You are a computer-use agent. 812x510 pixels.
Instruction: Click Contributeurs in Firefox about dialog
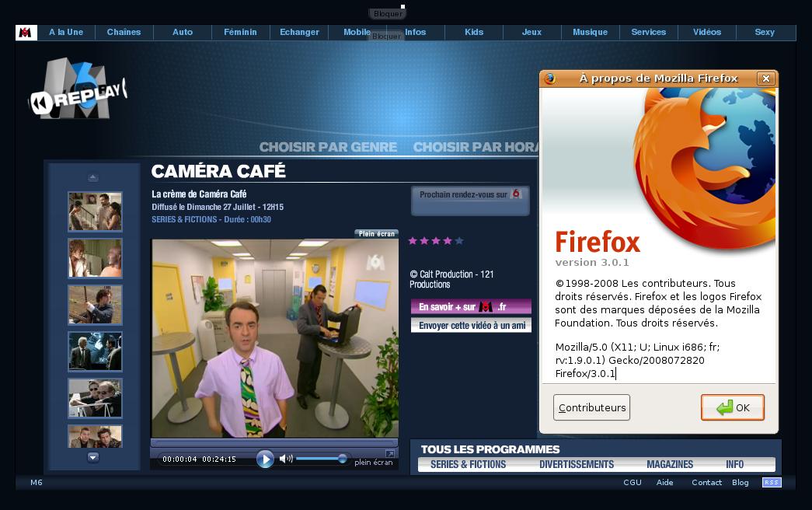591,407
